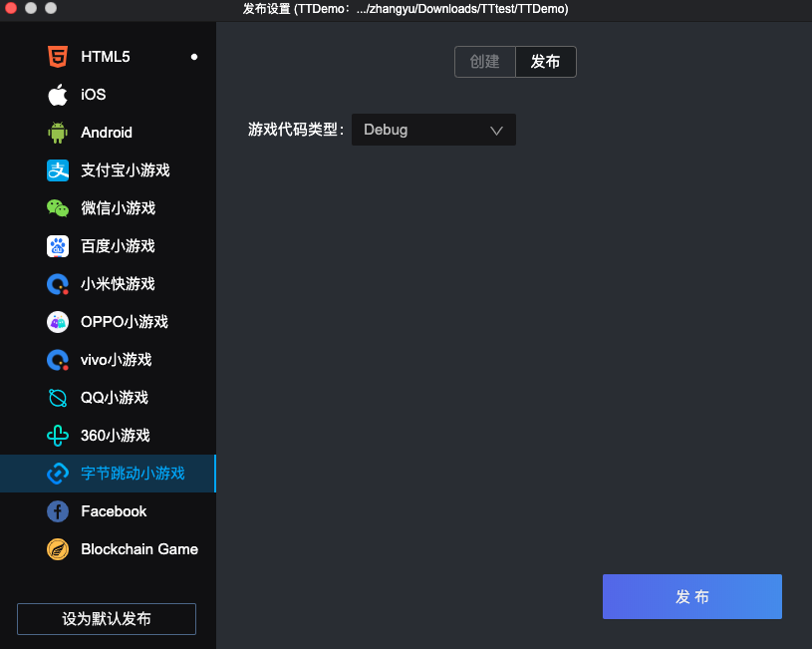Click the 百度小游戏 Baidu paw icon
Image resolution: width=812 pixels, height=649 pixels.
tap(58, 246)
